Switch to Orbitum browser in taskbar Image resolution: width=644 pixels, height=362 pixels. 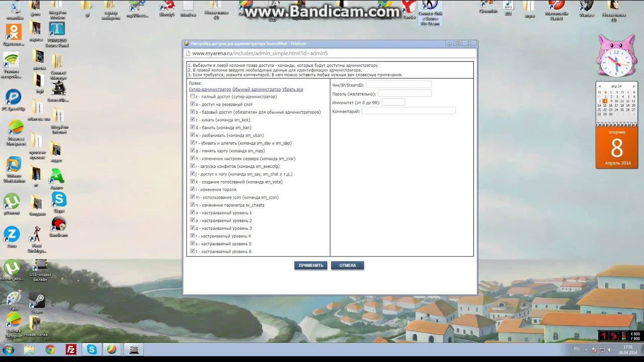[x=112, y=349]
